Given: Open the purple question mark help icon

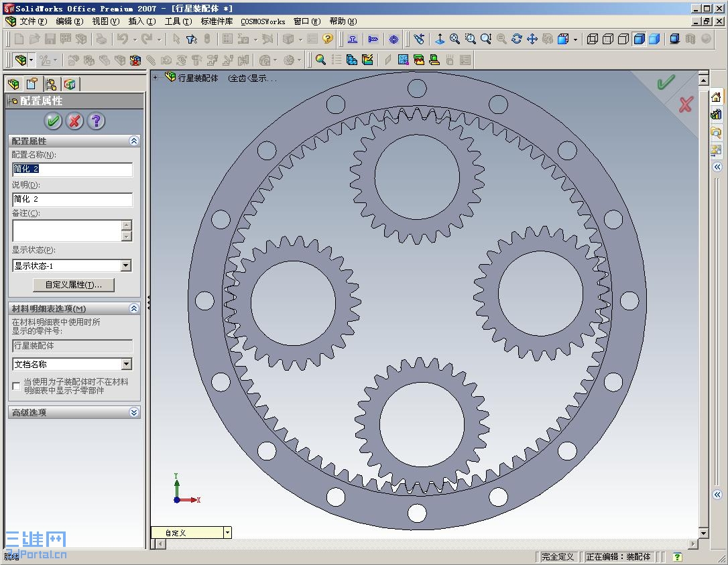Looking at the screenshot, I should point(96,121).
